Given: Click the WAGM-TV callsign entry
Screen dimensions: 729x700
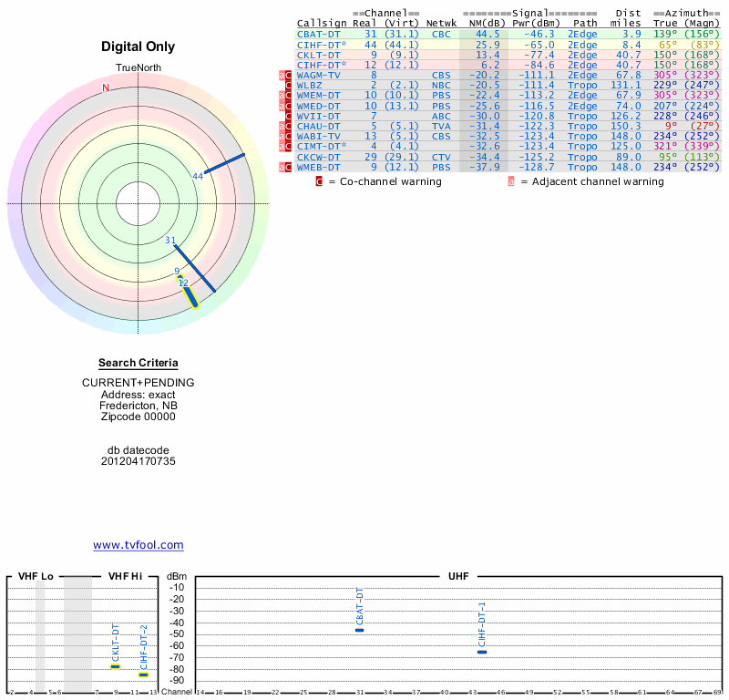Looking at the screenshot, I should (319, 76).
